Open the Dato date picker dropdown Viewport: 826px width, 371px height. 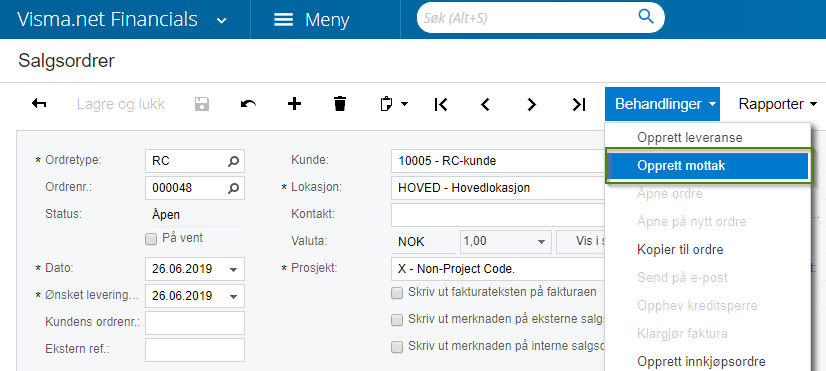(x=234, y=269)
